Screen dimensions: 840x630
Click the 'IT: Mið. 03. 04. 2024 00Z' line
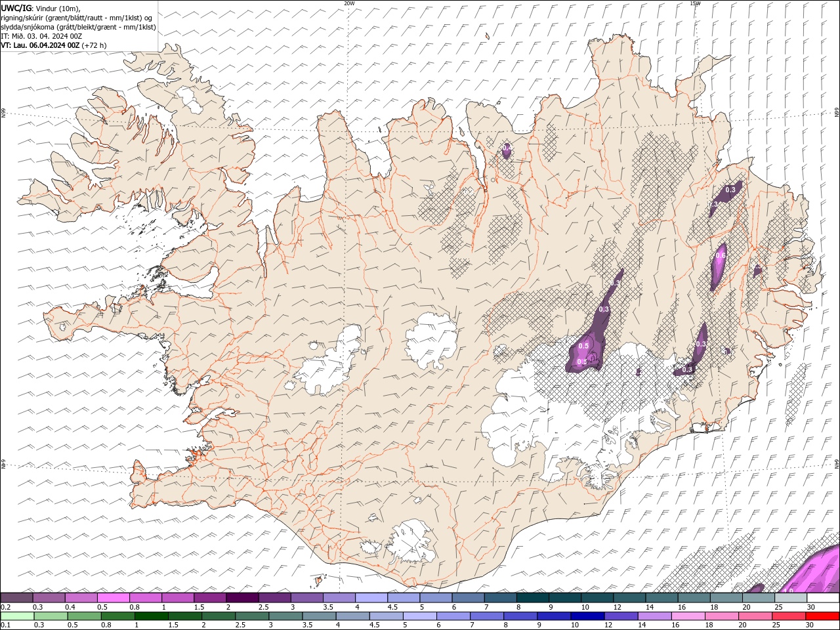[41, 36]
